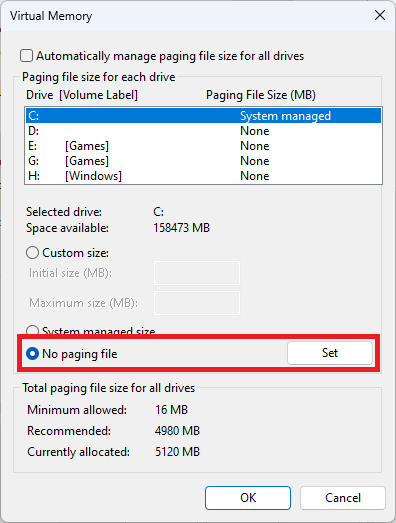Choose the System managed size option

[x=32, y=331]
